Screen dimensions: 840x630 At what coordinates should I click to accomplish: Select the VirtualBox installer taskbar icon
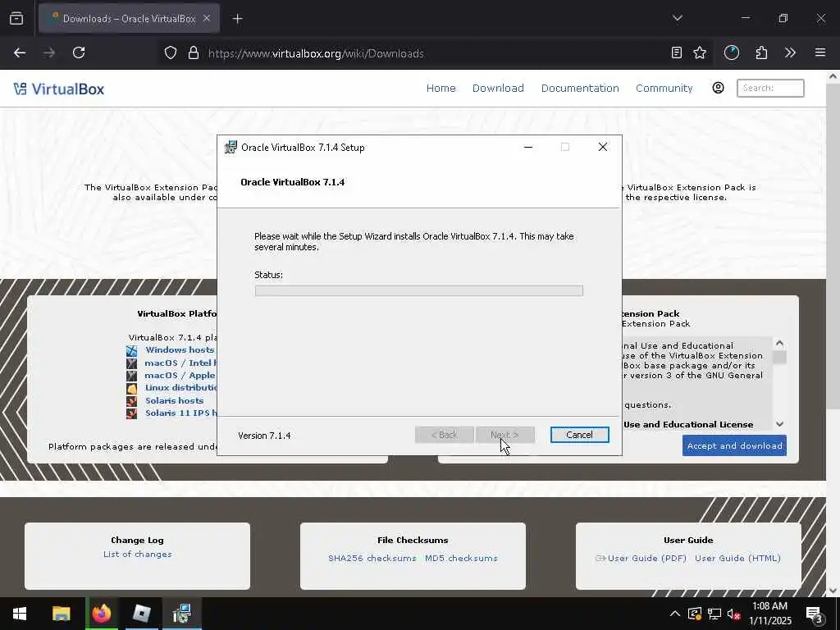(x=181, y=614)
